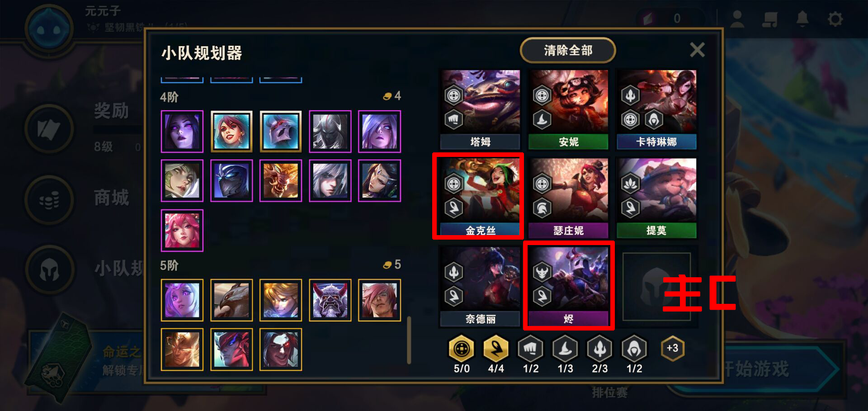The width and height of the screenshot is (868, 411).
Task: Click the 清除全部 clear-all button
Action: point(568,50)
